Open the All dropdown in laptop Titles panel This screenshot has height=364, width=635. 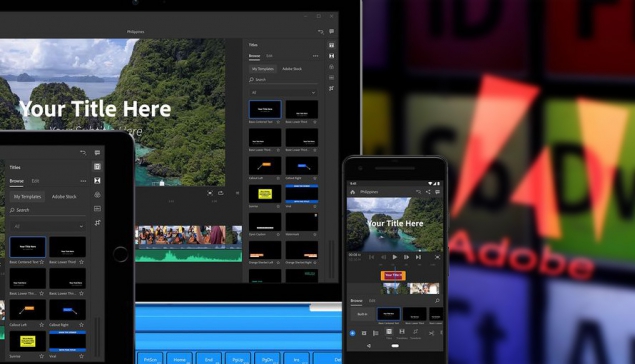coord(283,92)
